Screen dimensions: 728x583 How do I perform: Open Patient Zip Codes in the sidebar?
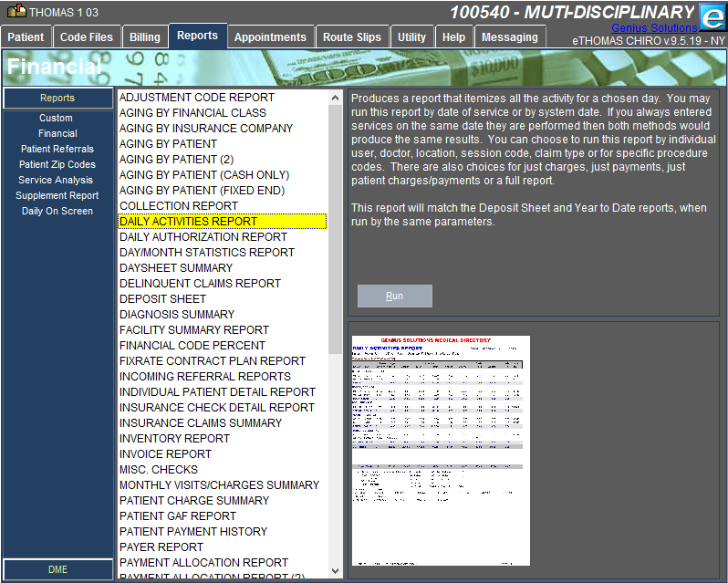click(x=57, y=164)
